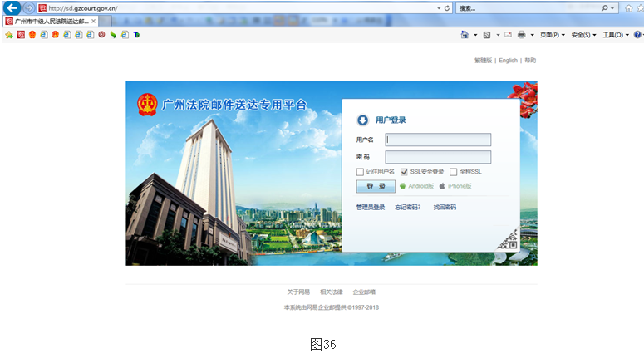Image resolution: width=644 pixels, height=358 pixels.
Task: Switch to English language link
Action: click(508, 61)
